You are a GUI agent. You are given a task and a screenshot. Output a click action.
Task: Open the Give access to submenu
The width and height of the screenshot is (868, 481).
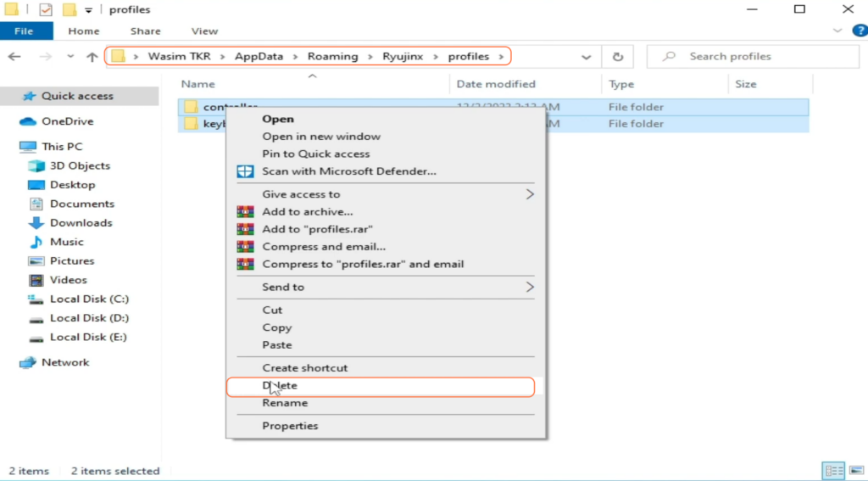[x=386, y=194]
